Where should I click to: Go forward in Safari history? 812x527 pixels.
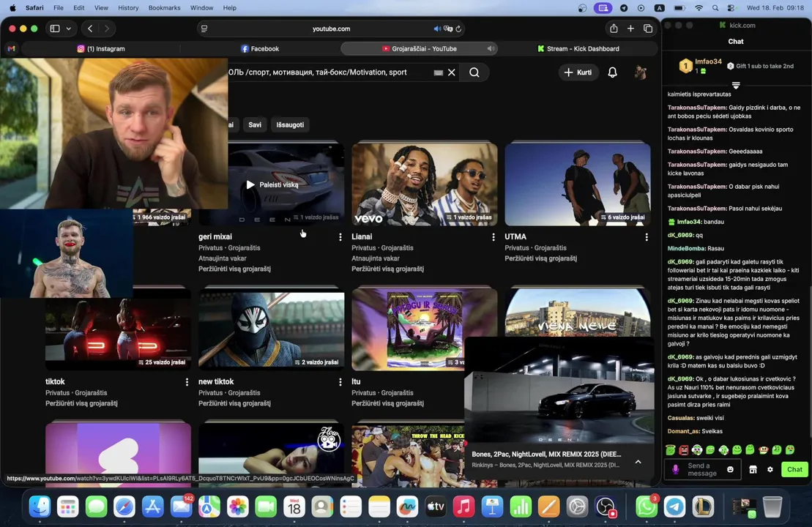(x=107, y=29)
